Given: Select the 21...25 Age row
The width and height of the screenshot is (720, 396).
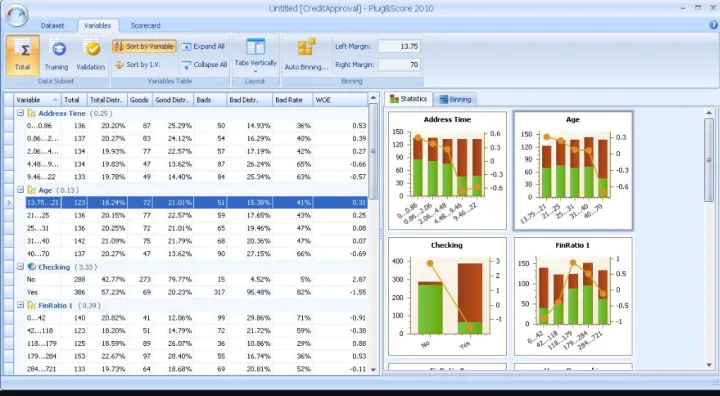Looking at the screenshot, I should tap(197, 215).
